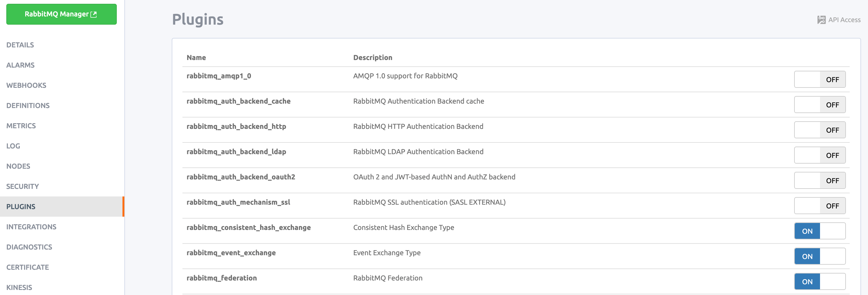Click the API Access link
Screen dimensions: 868x295
tap(839, 20)
